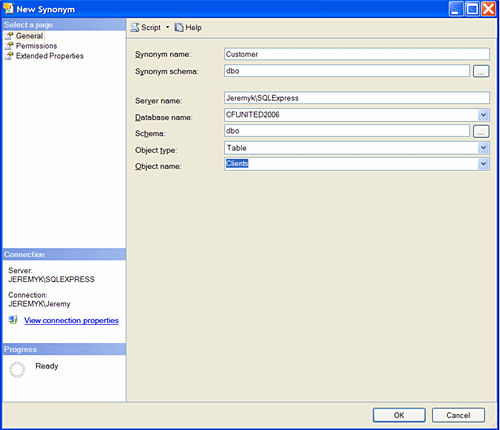
Task: Expand the Object name dropdown
Action: coord(483,164)
